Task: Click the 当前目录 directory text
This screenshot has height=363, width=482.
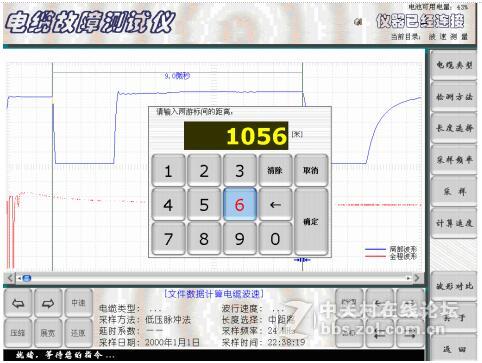Action: coord(430,37)
